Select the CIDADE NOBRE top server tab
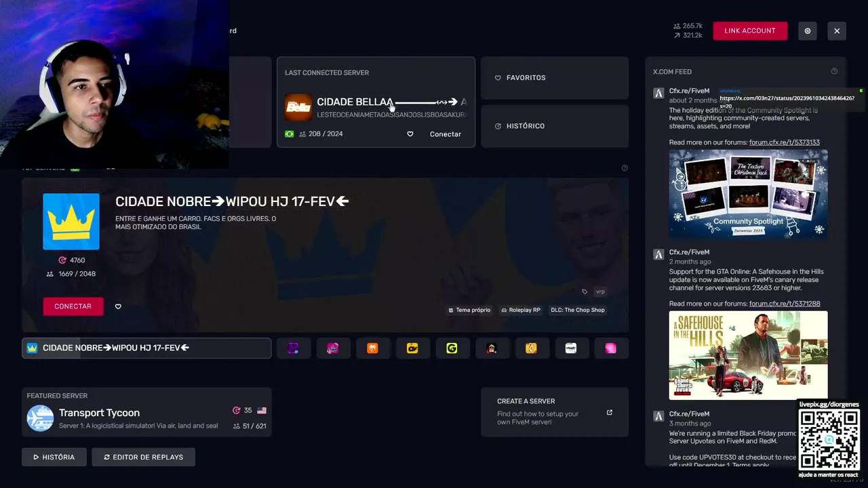The height and width of the screenshot is (488, 868). point(146,348)
